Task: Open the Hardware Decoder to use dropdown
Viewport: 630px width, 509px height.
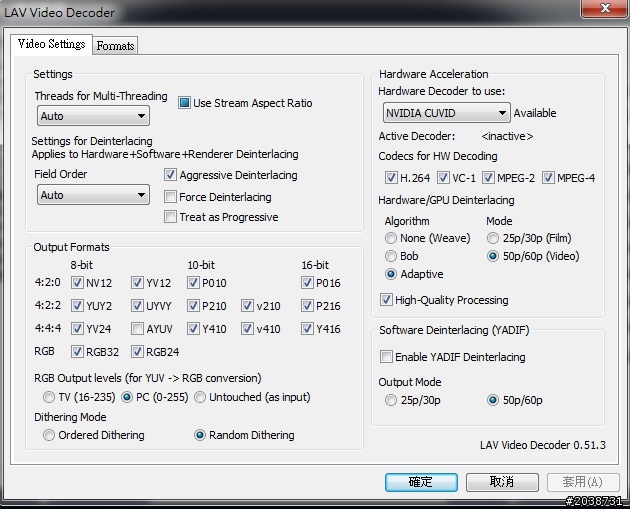Action: 446,113
